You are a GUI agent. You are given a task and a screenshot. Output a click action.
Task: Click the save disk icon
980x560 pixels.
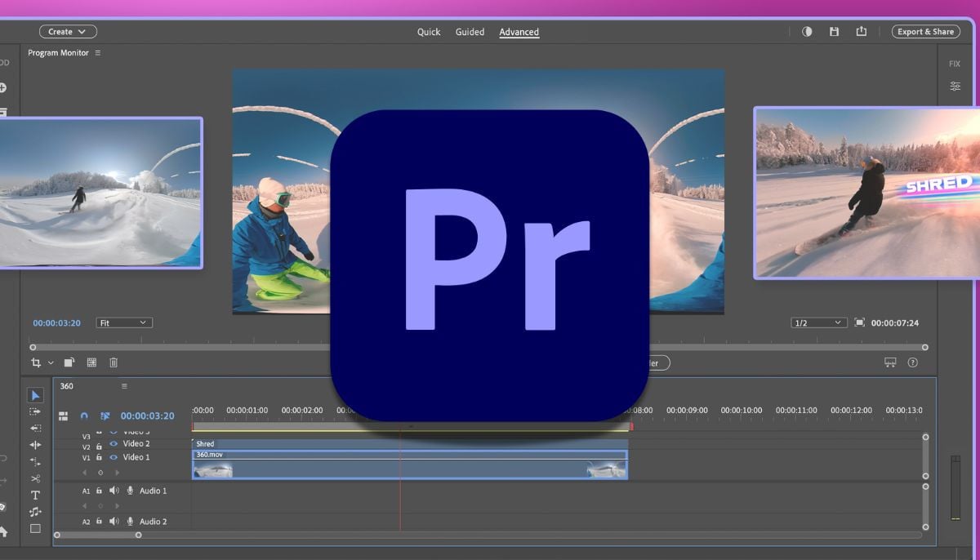point(834,32)
